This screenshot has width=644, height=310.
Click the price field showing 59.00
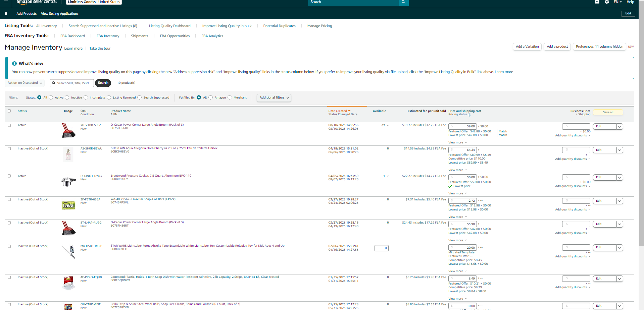point(462,126)
